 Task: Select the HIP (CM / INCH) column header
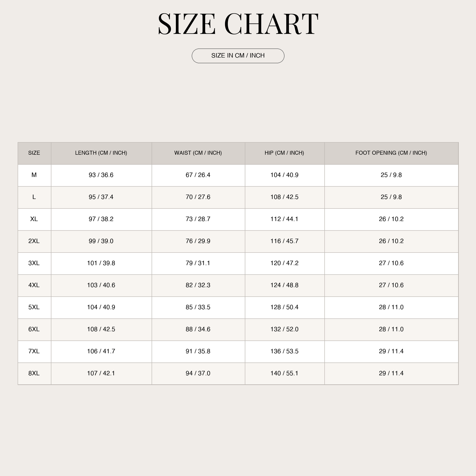pyautogui.click(x=285, y=153)
